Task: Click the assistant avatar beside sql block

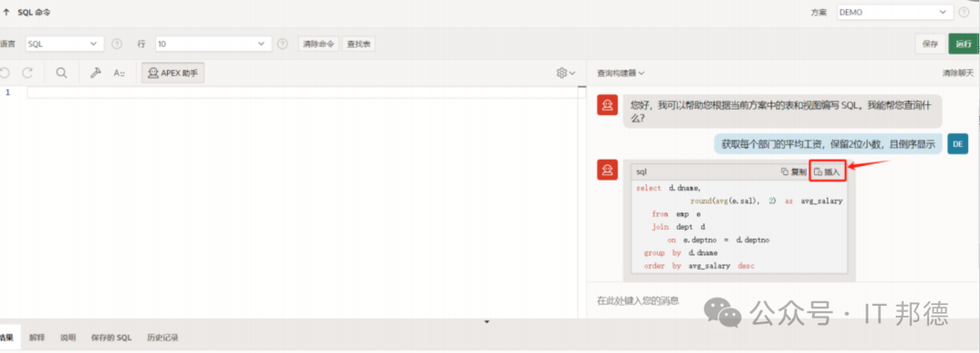Action: click(x=607, y=170)
